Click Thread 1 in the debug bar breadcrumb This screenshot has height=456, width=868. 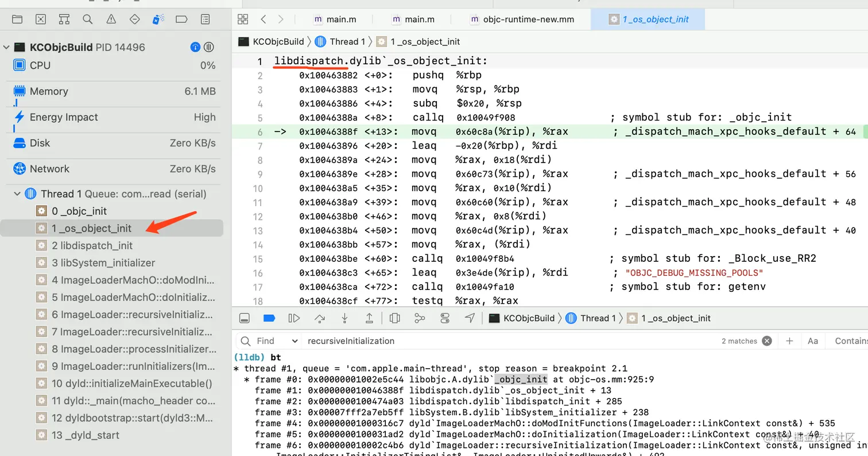point(591,318)
